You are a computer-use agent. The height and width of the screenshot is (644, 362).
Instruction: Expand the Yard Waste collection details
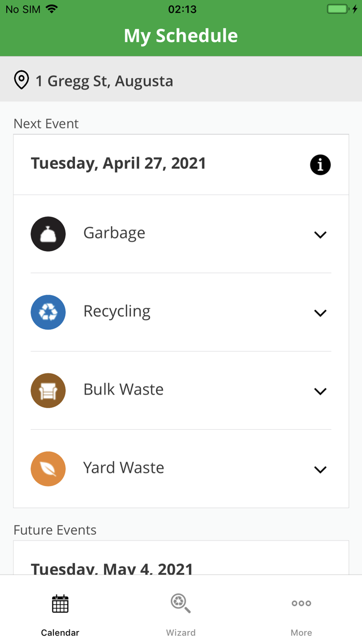tap(320, 469)
